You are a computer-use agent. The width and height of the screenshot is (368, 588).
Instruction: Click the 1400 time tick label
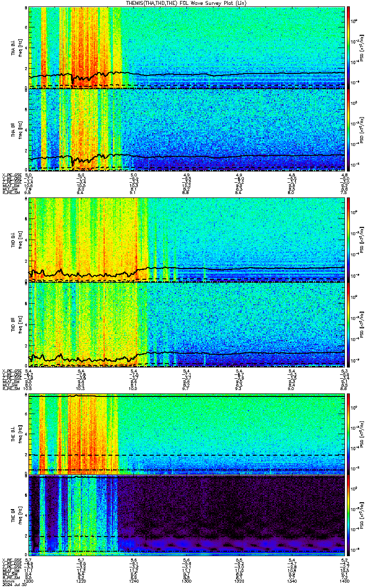pyautogui.click(x=344, y=581)
